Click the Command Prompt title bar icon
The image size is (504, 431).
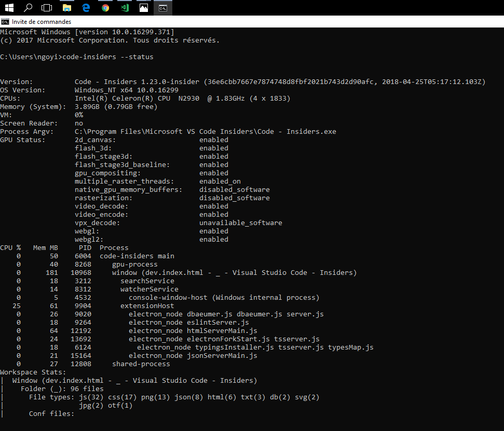[5, 21]
